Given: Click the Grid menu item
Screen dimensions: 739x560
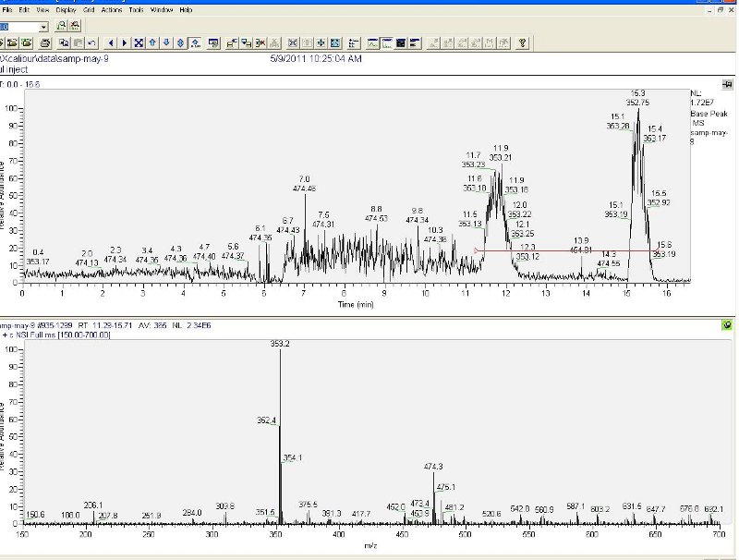Looking at the screenshot, I should point(89,9).
